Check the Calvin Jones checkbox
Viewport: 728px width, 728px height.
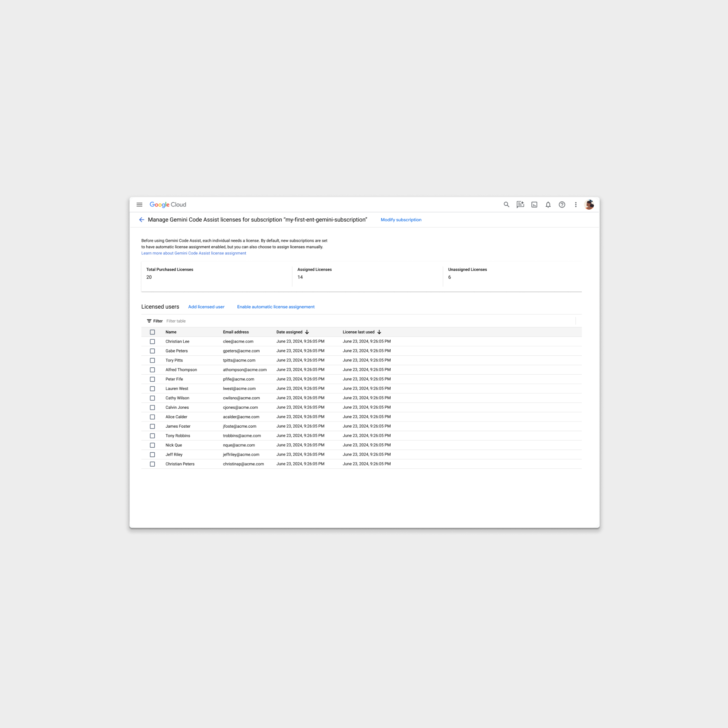pyautogui.click(x=152, y=407)
